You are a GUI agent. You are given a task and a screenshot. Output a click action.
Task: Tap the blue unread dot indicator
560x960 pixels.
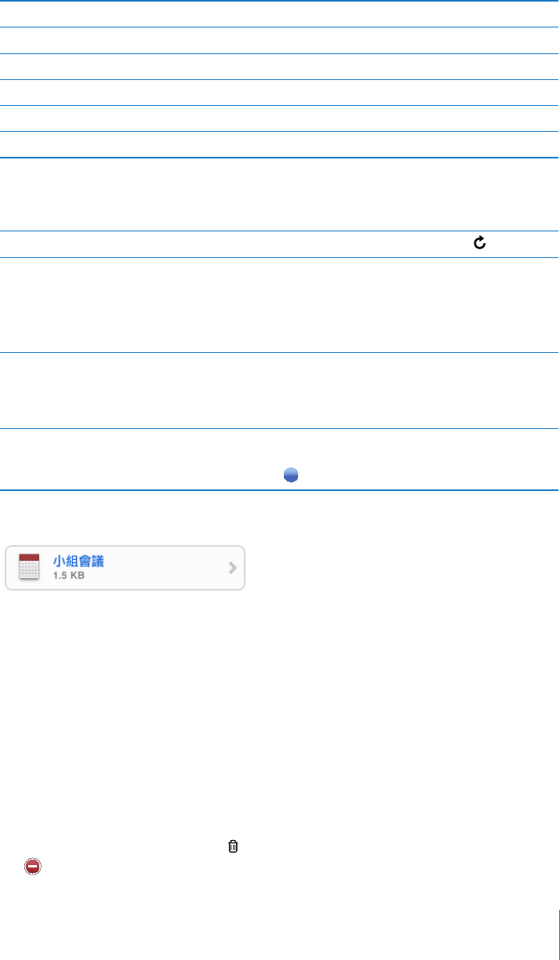coord(290,475)
